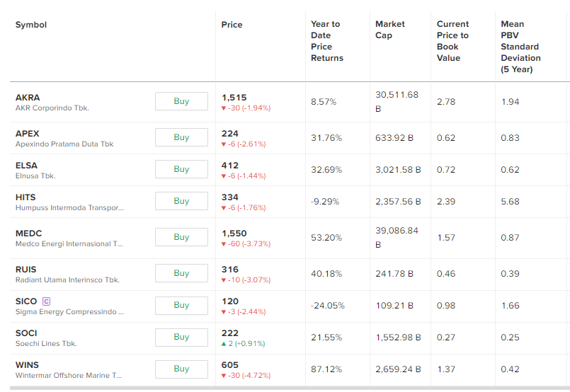570x392 pixels.
Task: Click the Buy button for AKRA
Action: click(181, 101)
